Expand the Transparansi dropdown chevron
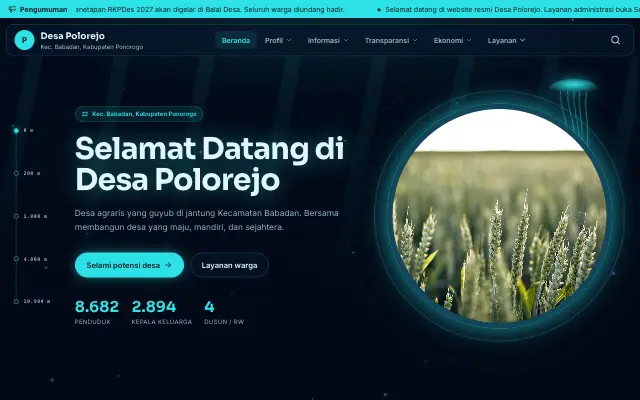The height and width of the screenshot is (400, 640). click(415, 40)
